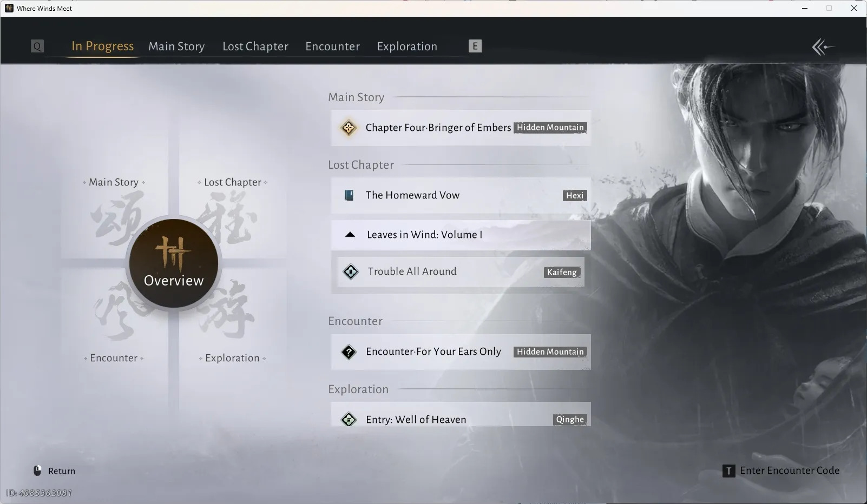
Task: Open The Homeward Vow quest
Action: pos(461,195)
